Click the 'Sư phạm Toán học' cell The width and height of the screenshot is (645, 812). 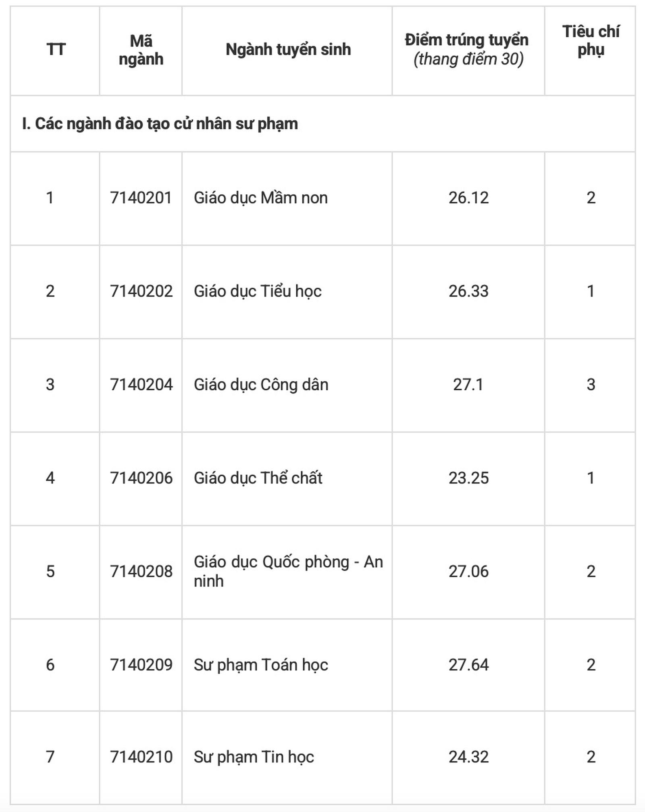point(260,665)
